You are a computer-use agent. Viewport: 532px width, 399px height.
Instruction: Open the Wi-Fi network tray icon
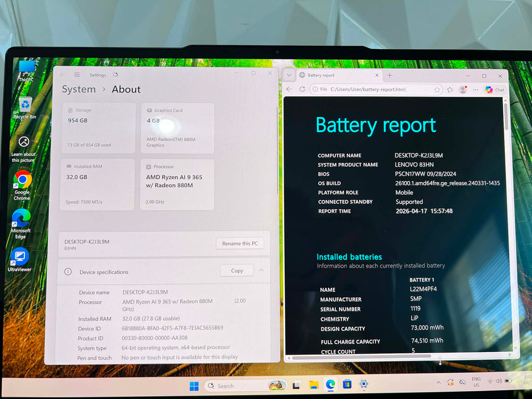point(490,382)
